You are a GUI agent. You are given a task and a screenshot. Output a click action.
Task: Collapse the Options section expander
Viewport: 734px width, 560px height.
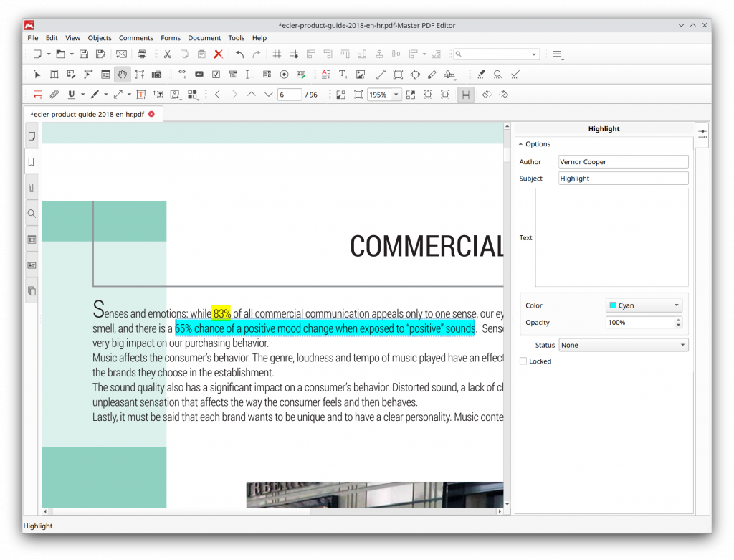pyautogui.click(x=521, y=144)
